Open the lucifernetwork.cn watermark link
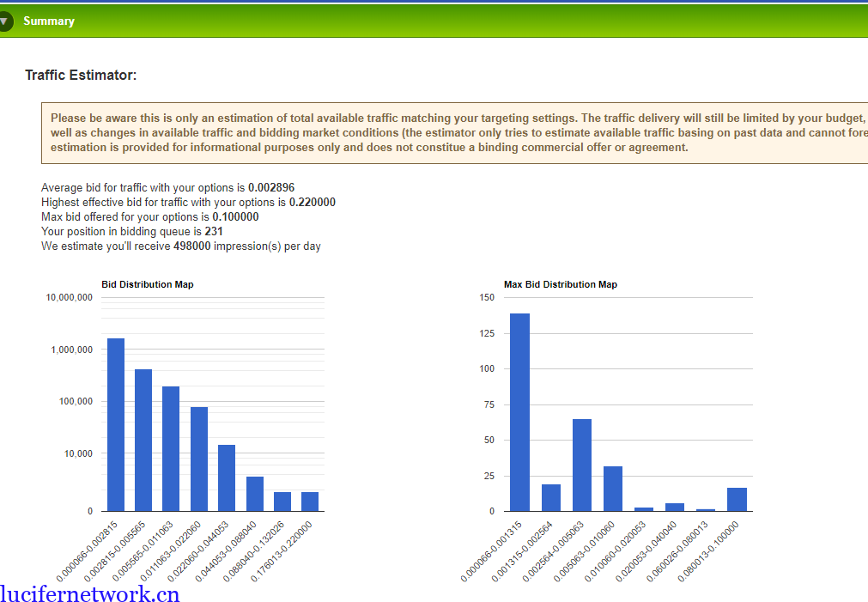The width and height of the screenshot is (868, 602). click(x=90, y=593)
